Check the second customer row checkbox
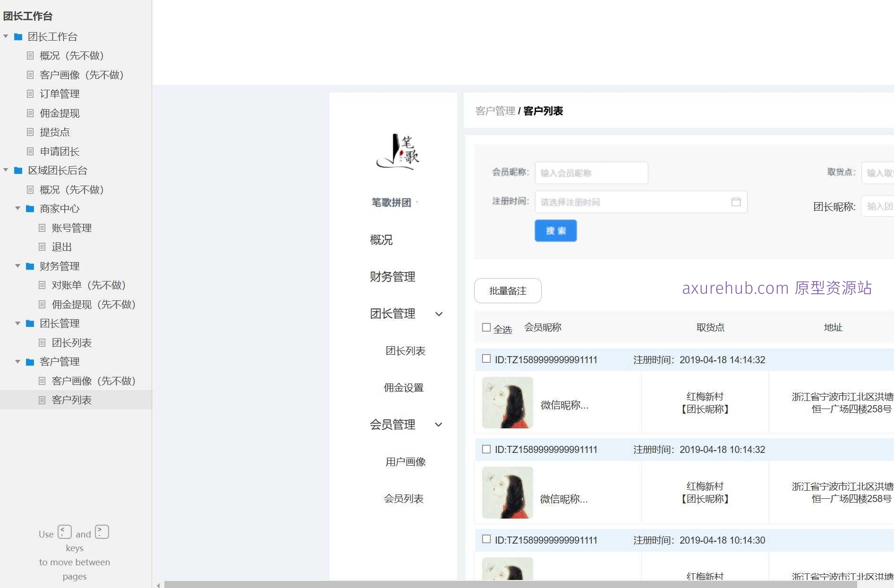Screen dimensions: 894x588 pos(486,449)
